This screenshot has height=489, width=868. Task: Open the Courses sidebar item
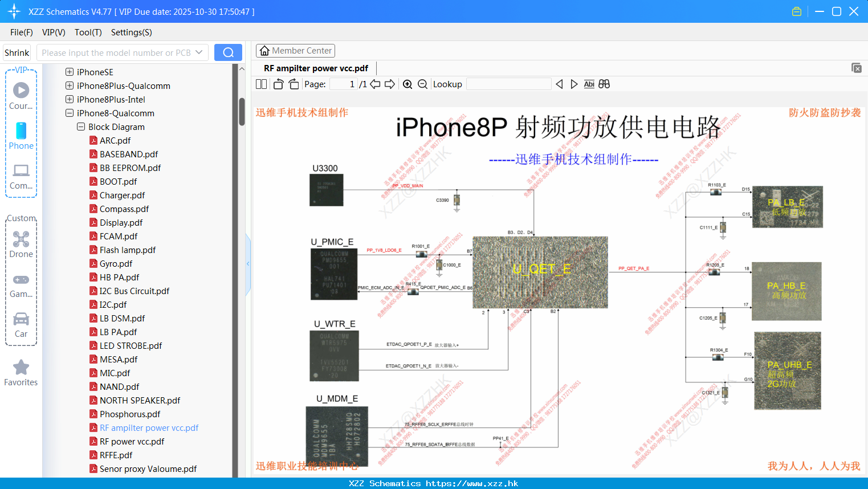(x=21, y=96)
